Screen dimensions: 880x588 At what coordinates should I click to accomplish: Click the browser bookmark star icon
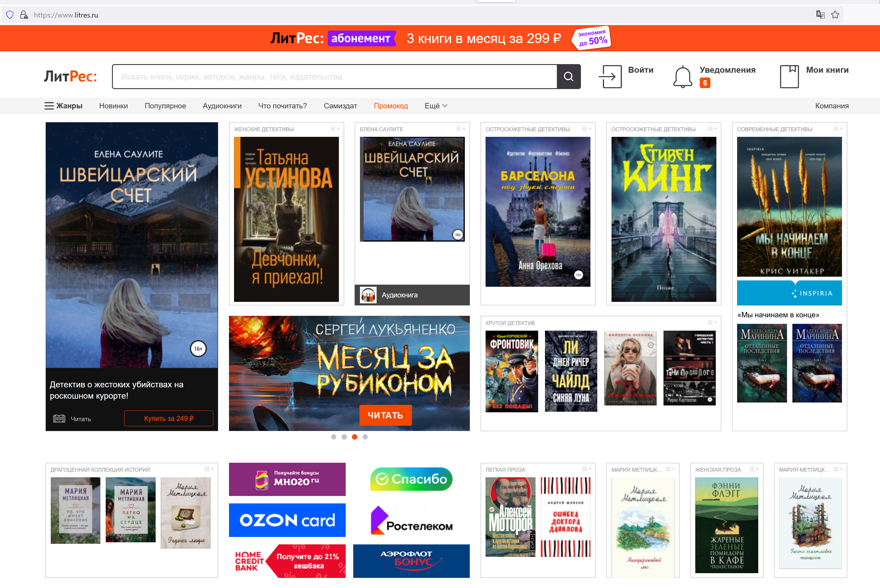point(835,15)
